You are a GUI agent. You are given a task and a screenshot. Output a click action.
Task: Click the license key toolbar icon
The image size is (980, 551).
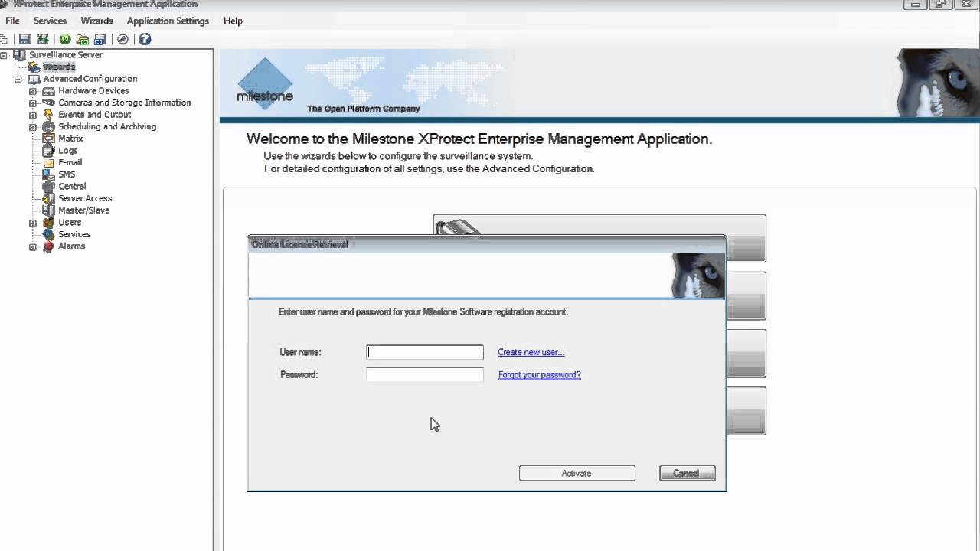(122, 39)
